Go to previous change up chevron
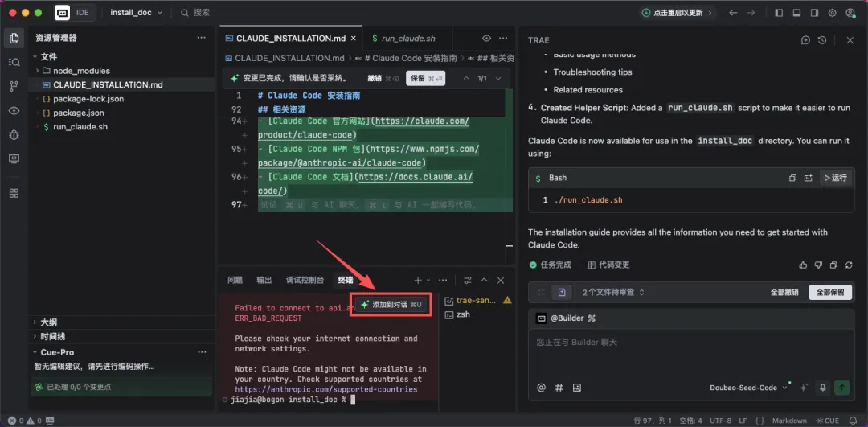Viewport: 868px width, 427px height. point(466,79)
